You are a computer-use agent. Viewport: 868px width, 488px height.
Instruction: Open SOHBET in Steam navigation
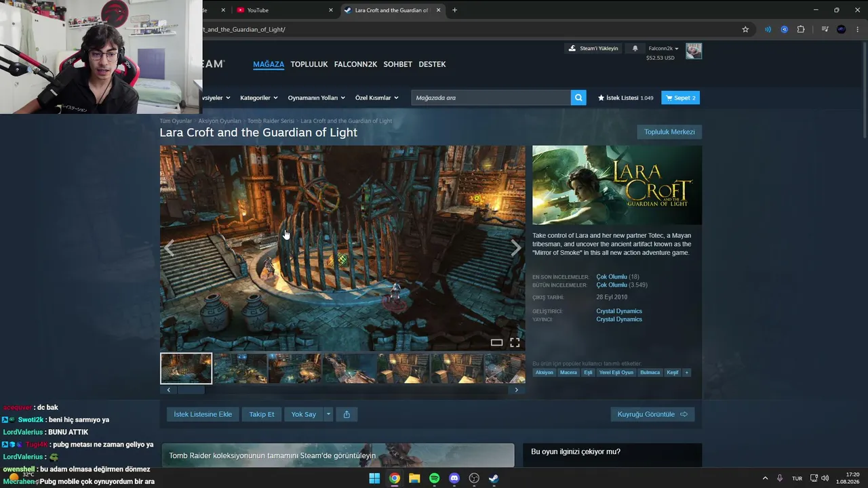tap(398, 64)
